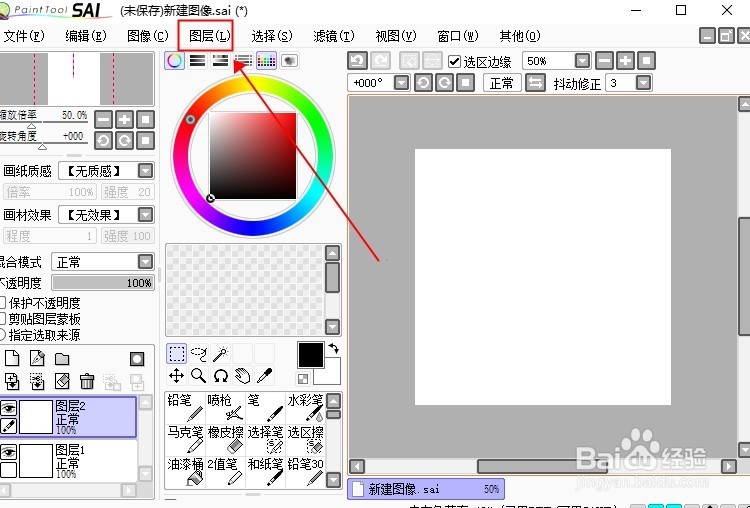Screen dimensions: 750x508
Task: Delete layer with the trash icon
Action: [x=87, y=381]
